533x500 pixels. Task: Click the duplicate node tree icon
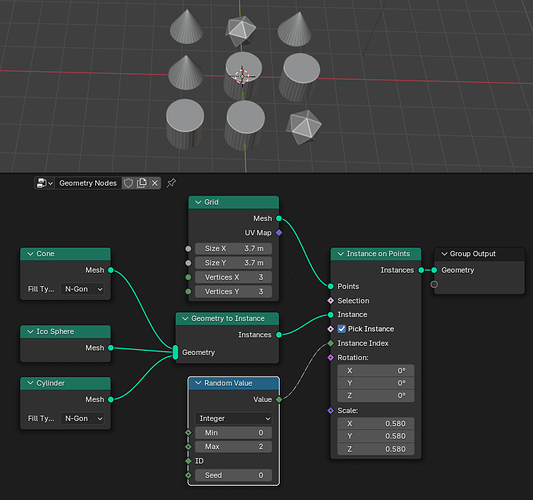tap(141, 183)
